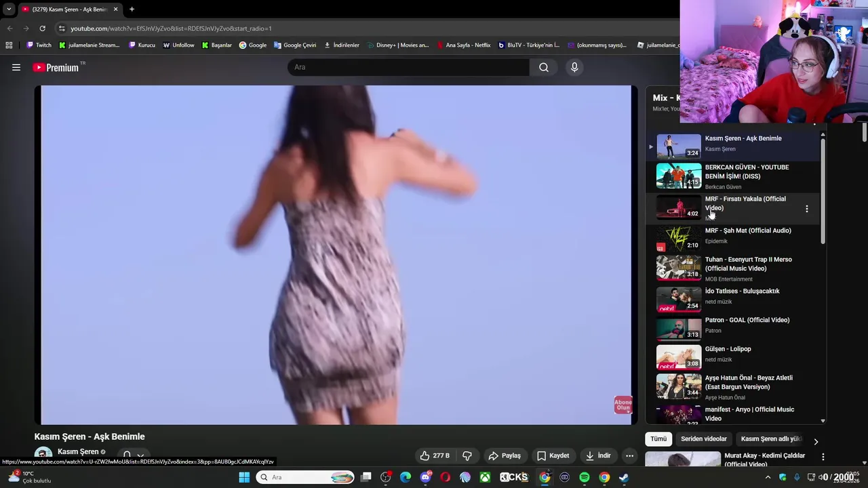Open the Unfollow bookmark
The width and height of the screenshot is (868, 488).
point(178,45)
